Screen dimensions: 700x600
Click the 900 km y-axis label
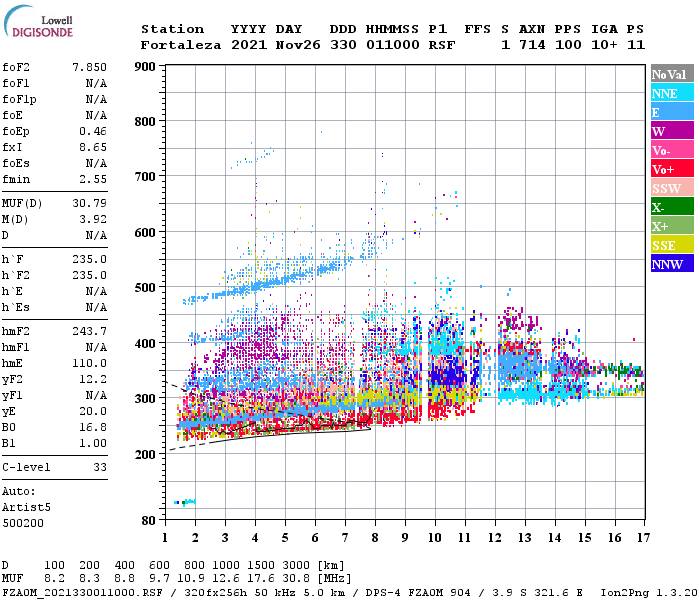click(x=145, y=67)
